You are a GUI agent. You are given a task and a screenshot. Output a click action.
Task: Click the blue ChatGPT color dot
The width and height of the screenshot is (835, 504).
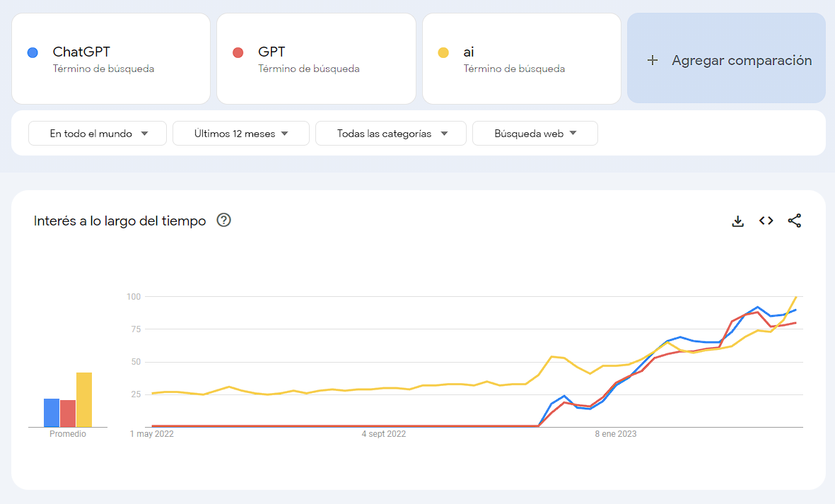[33, 52]
